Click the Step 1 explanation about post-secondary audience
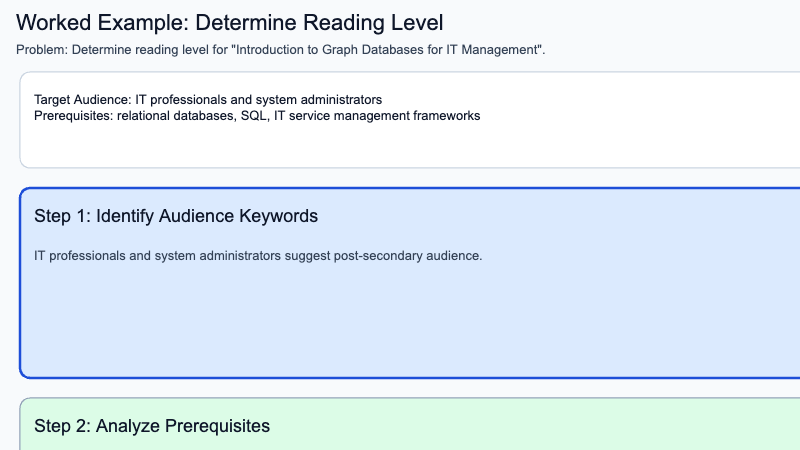 (258, 255)
